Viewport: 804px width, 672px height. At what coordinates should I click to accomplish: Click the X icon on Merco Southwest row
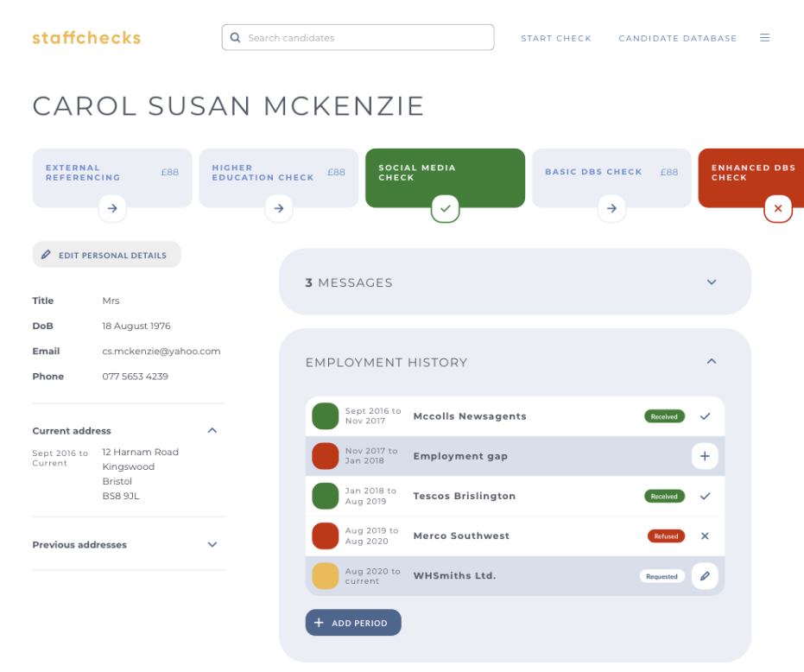pyautogui.click(x=705, y=536)
